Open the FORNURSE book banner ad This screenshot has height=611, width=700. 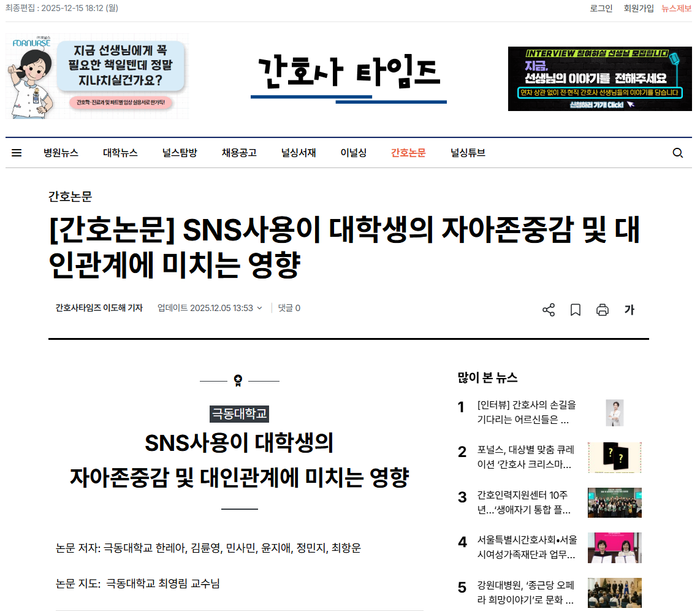pos(97,76)
